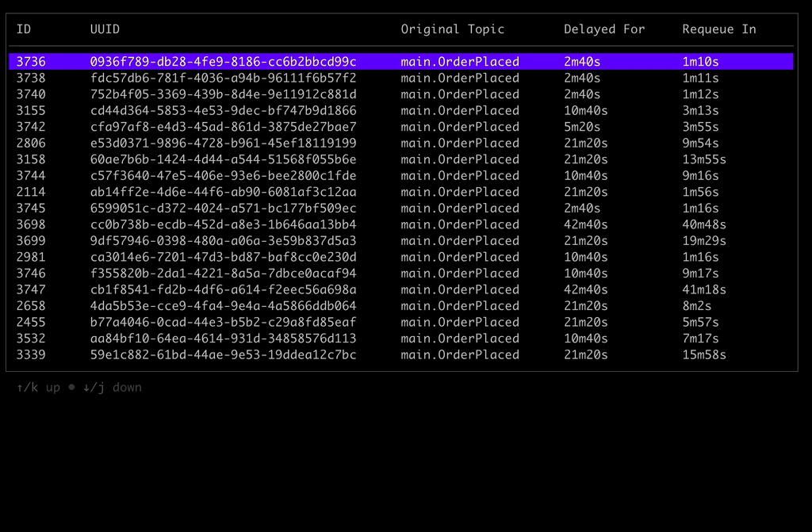Click row ID 3699
The width and height of the screenshot is (812, 532).
coord(400,241)
